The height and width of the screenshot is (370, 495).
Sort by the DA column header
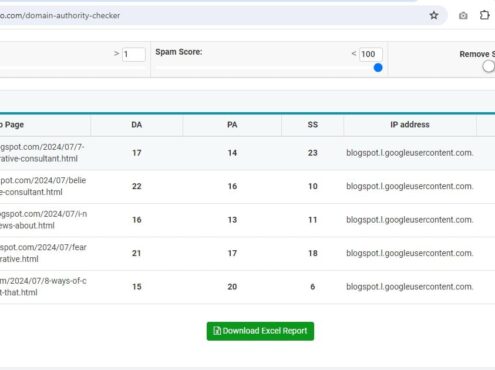[137, 125]
